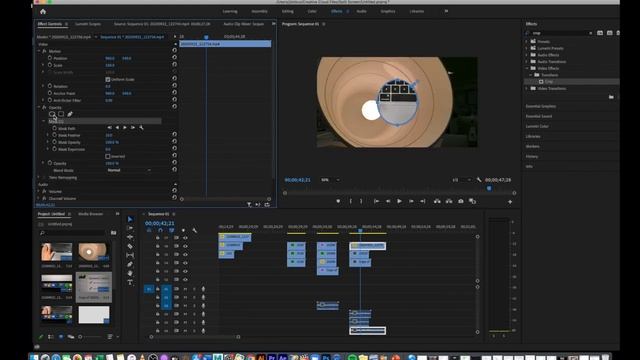Switch Project panel to list view
640x360 pixels.
tap(51, 337)
